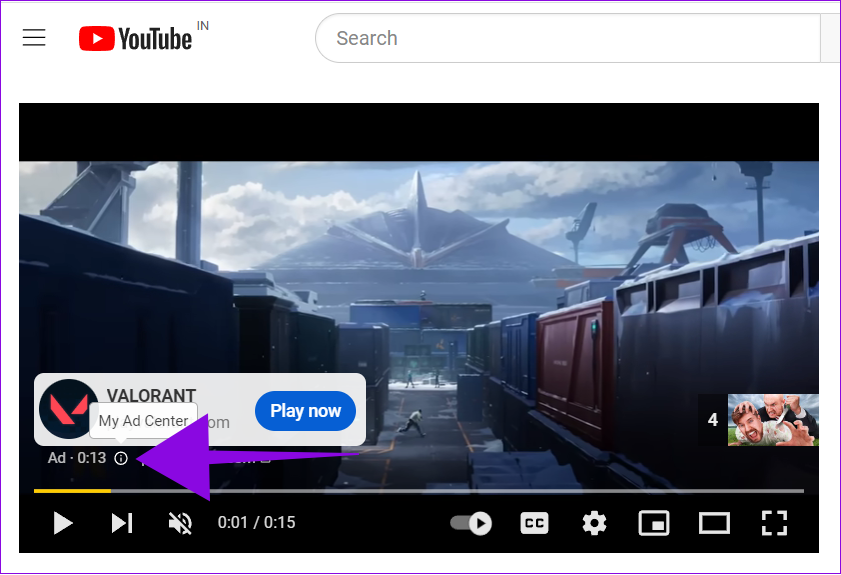Open the VALORANT advertiser logo
This screenshot has height=575, width=841.
click(68, 409)
